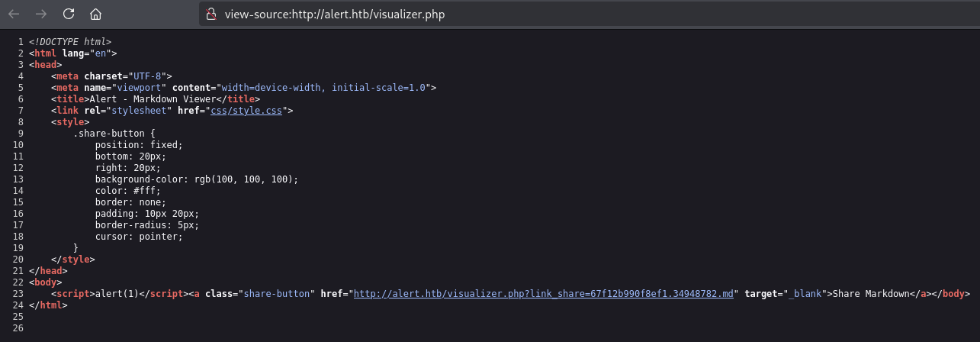
Task: Click the title text Alert - Markdown Viewer
Action: coord(161,99)
